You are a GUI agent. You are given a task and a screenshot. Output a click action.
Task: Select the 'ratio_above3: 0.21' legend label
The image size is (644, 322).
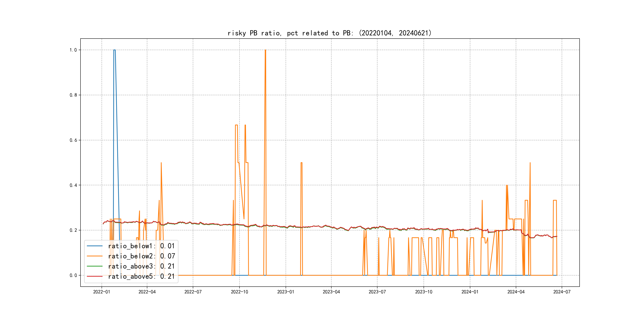point(141,266)
